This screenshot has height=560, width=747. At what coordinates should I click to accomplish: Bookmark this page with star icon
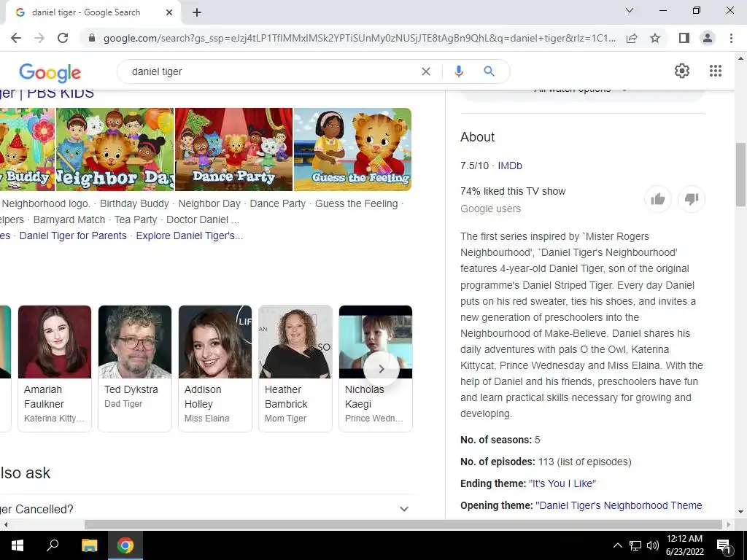tap(655, 38)
